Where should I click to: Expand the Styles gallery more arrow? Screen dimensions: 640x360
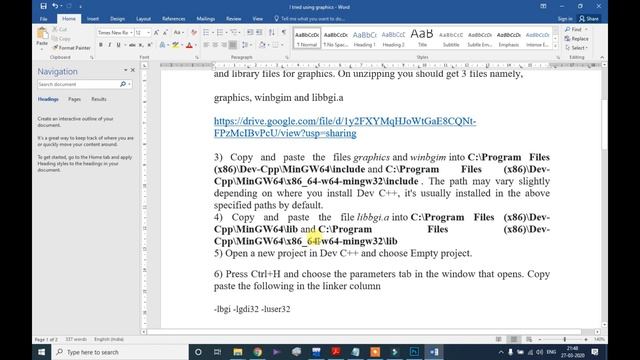555,47
